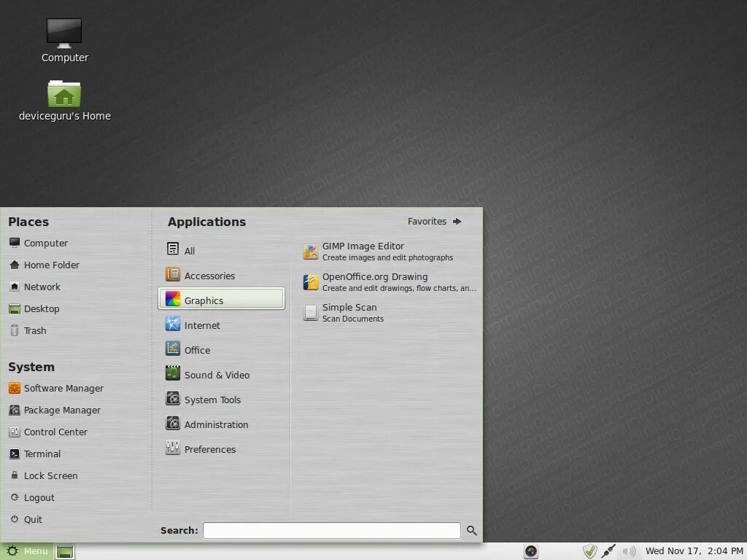Click 'Create and edit drawings, flow charts' text
747x560 pixels.
[399, 288]
